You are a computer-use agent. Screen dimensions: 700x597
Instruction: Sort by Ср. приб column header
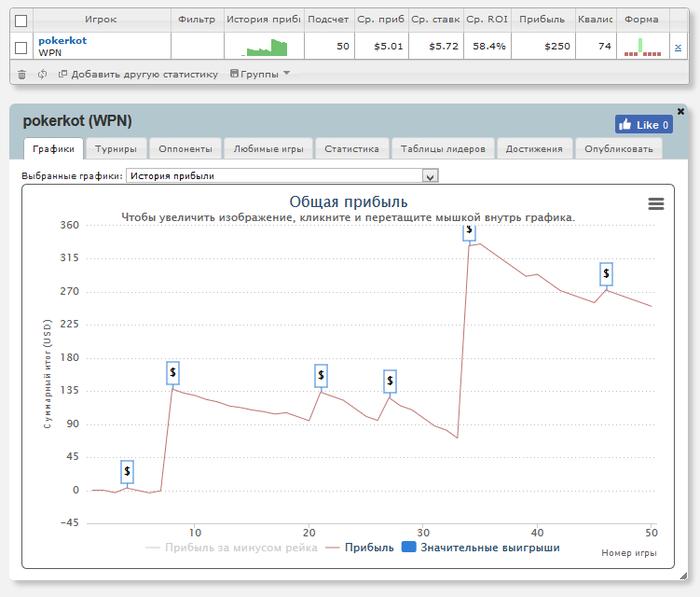click(381, 20)
